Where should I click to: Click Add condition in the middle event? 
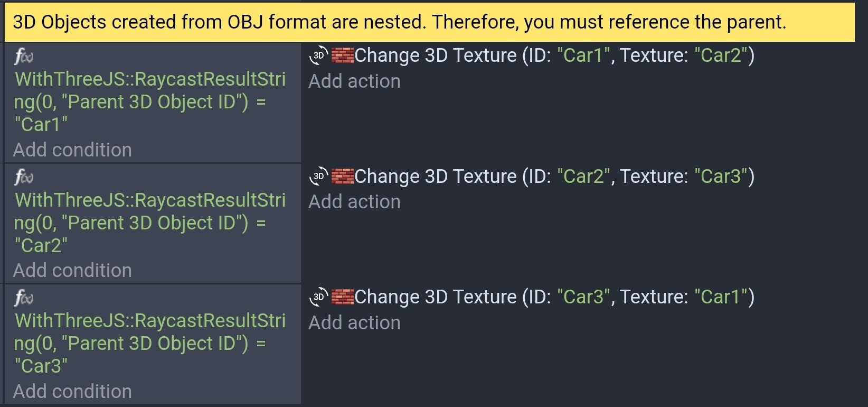click(72, 270)
